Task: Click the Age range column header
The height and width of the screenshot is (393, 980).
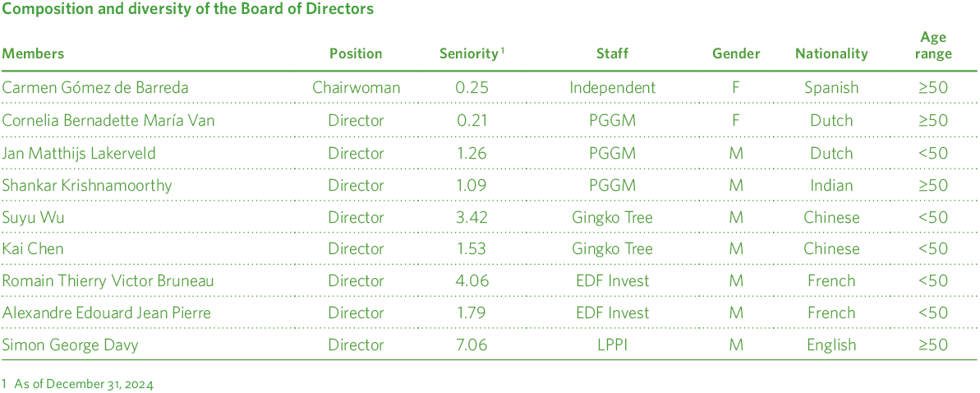Action: (x=933, y=45)
